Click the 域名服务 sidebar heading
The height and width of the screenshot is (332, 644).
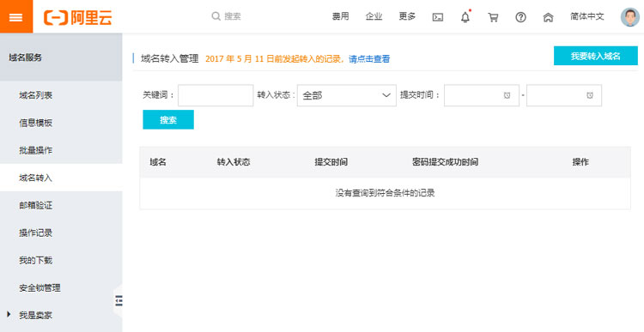25,57
